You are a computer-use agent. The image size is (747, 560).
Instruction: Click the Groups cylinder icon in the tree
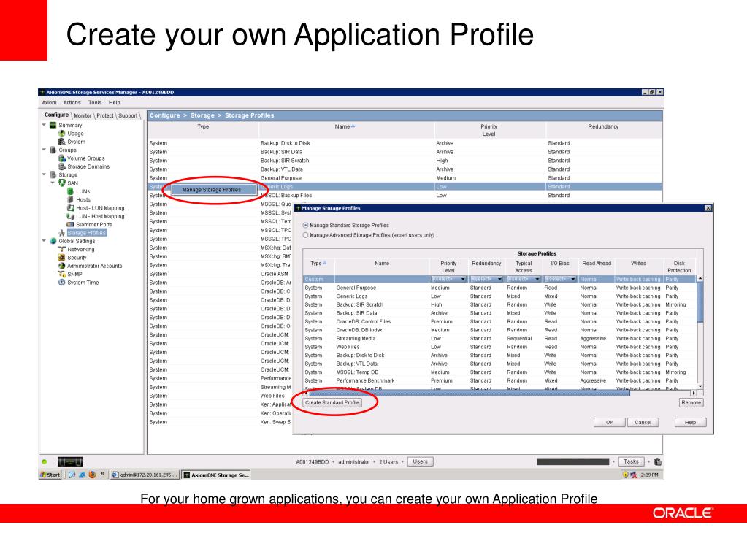(53, 150)
